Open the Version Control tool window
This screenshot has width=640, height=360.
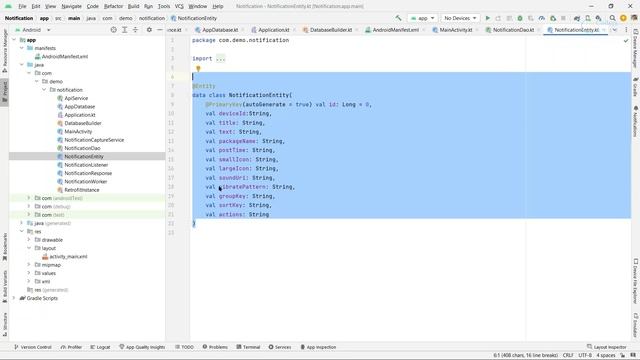point(33,347)
